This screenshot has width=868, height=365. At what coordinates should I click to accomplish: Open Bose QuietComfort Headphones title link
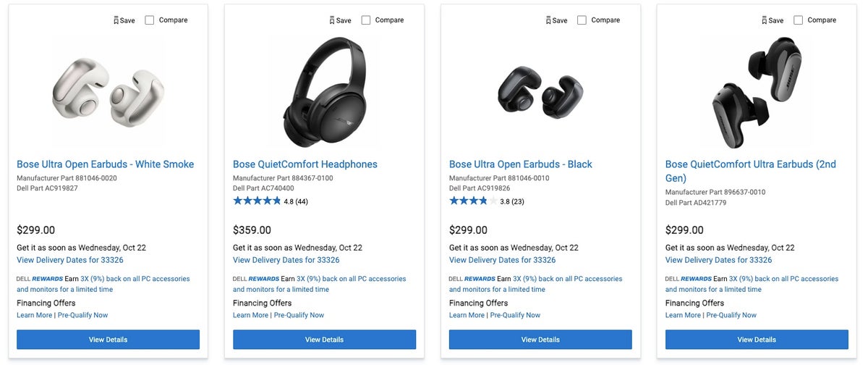point(305,164)
